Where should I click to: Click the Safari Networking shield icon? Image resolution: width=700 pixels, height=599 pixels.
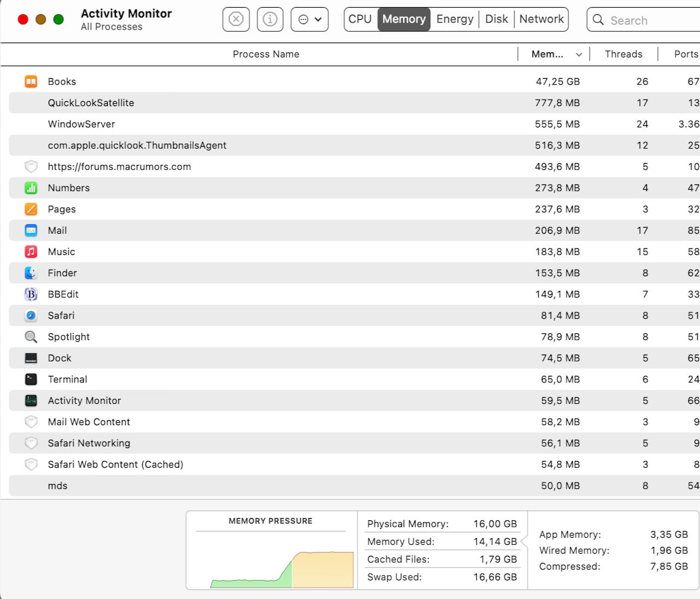(x=31, y=443)
